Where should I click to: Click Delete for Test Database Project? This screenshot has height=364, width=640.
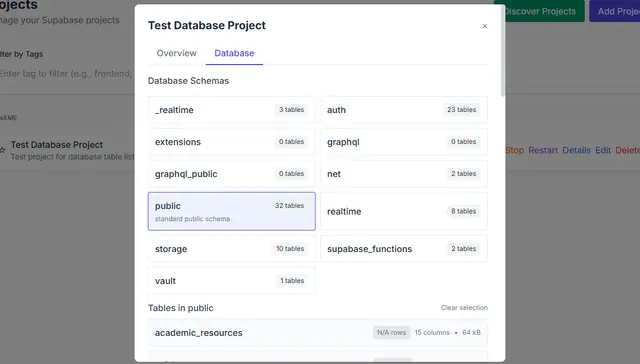coord(627,150)
